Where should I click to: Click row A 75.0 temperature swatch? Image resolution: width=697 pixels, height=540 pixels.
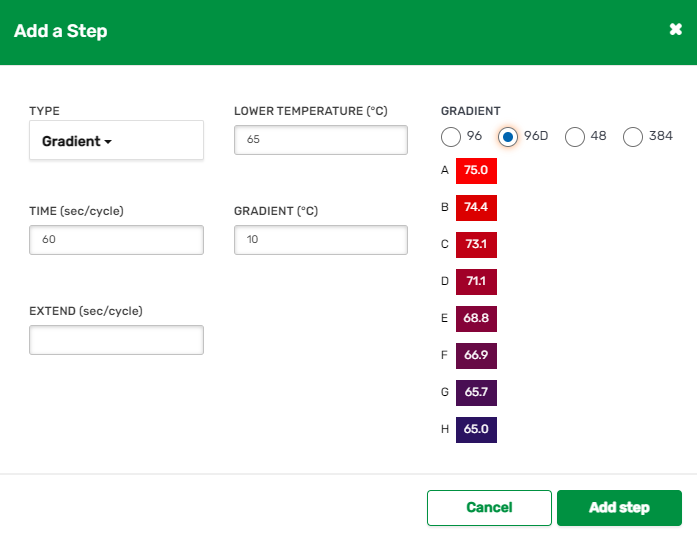coord(476,171)
